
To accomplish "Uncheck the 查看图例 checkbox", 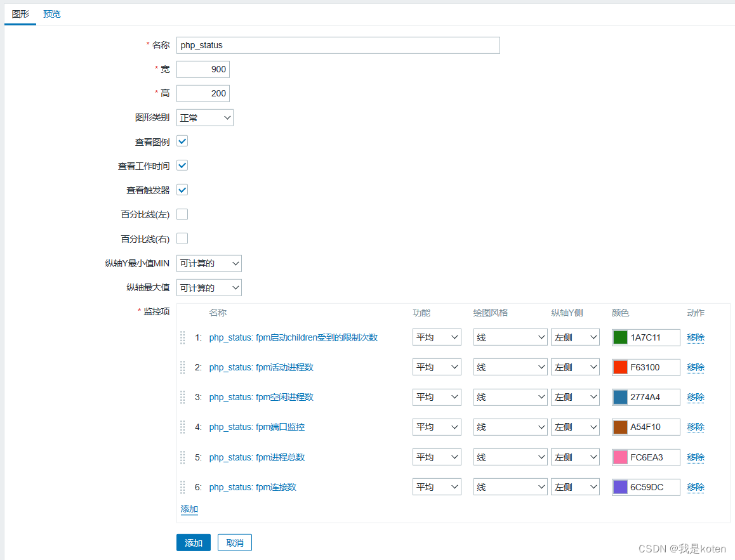I will 182,141.
